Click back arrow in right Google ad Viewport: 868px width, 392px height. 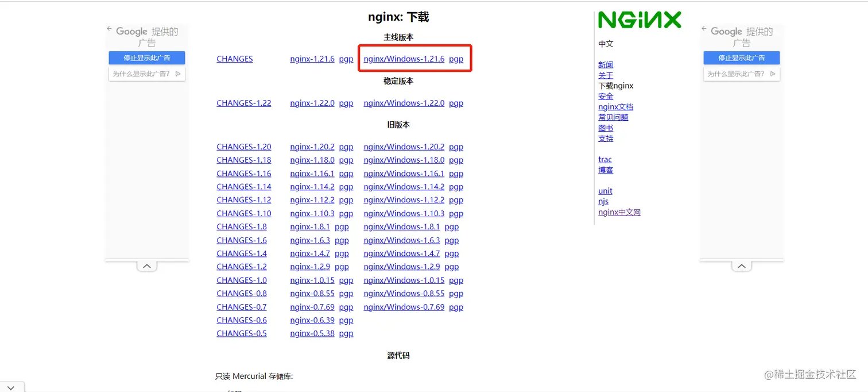click(704, 29)
